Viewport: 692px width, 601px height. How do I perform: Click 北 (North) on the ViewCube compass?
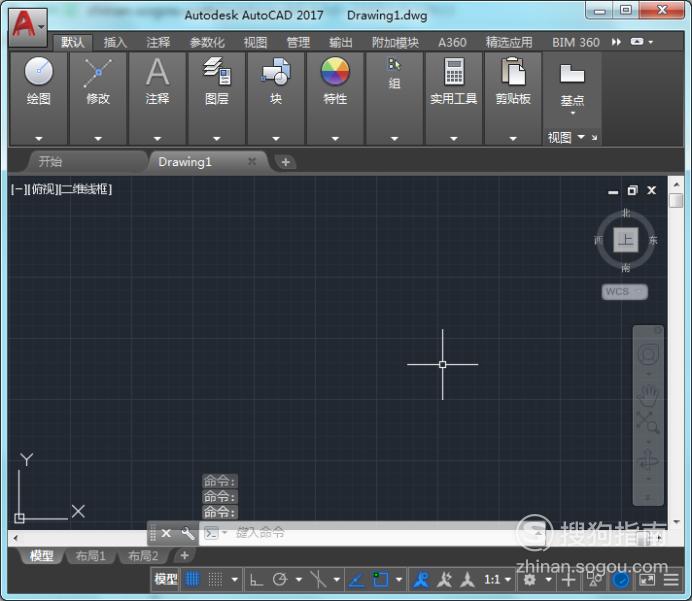[626, 213]
